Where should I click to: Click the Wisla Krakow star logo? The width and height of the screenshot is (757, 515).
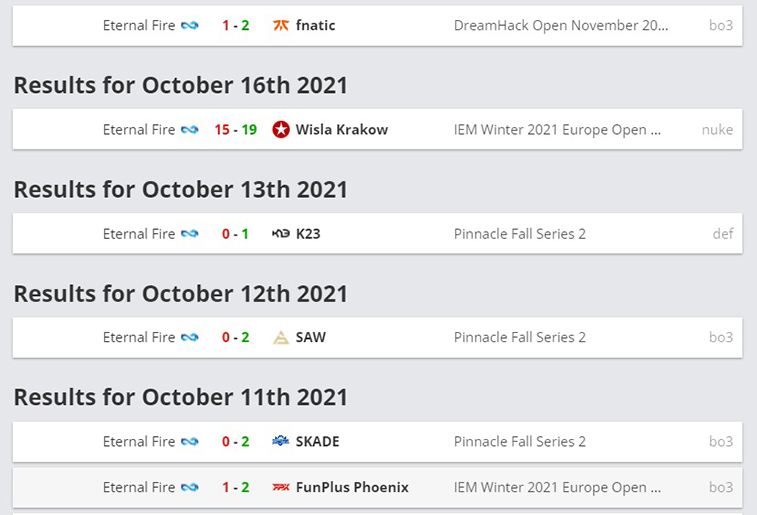pos(281,129)
